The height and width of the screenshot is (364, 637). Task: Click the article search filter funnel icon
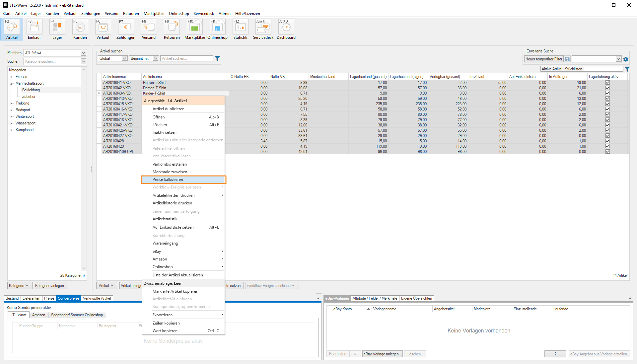click(217, 58)
